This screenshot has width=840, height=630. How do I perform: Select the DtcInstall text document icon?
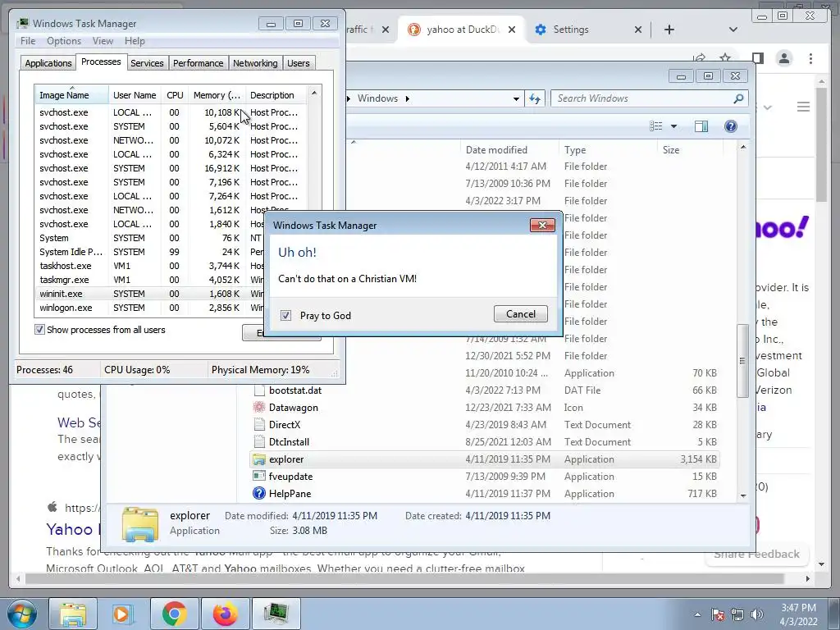coord(259,442)
